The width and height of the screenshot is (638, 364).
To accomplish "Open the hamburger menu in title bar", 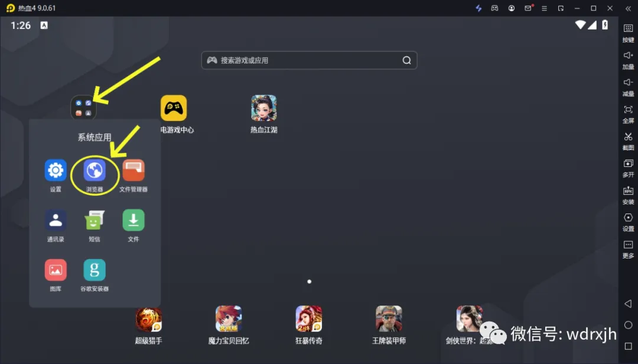I will pos(545,8).
